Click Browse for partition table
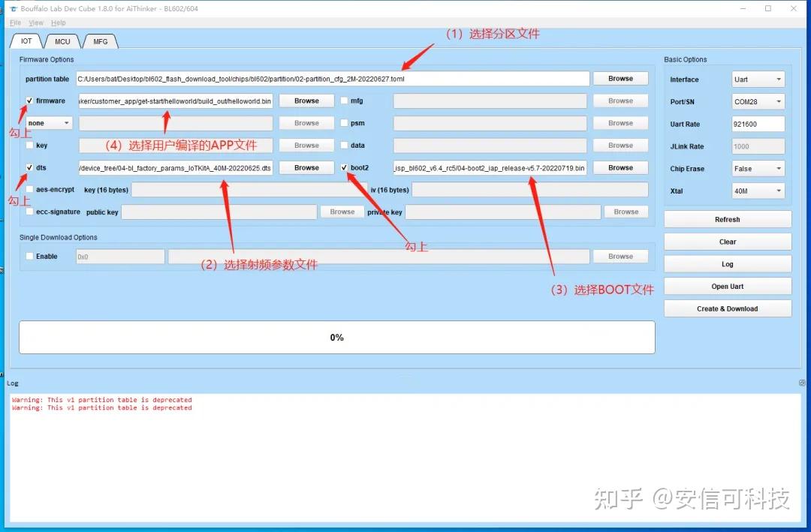Image resolution: width=811 pixels, height=532 pixels. click(x=621, y=79)
